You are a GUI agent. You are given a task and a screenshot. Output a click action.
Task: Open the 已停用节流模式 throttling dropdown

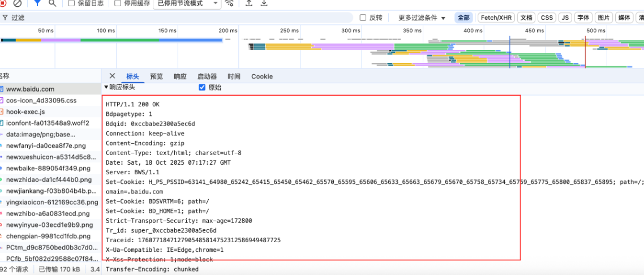[186, 4]
